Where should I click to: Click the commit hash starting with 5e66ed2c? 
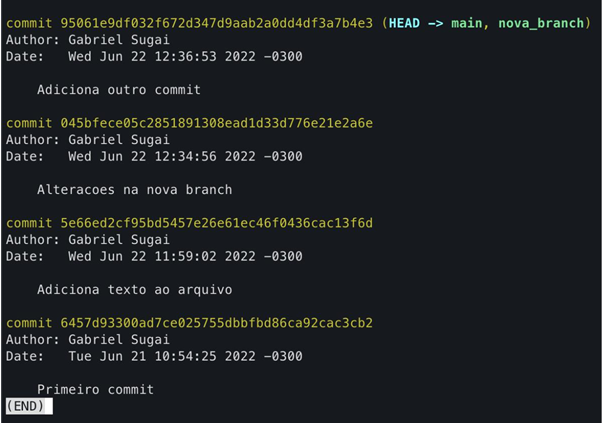tap(217, 223)
